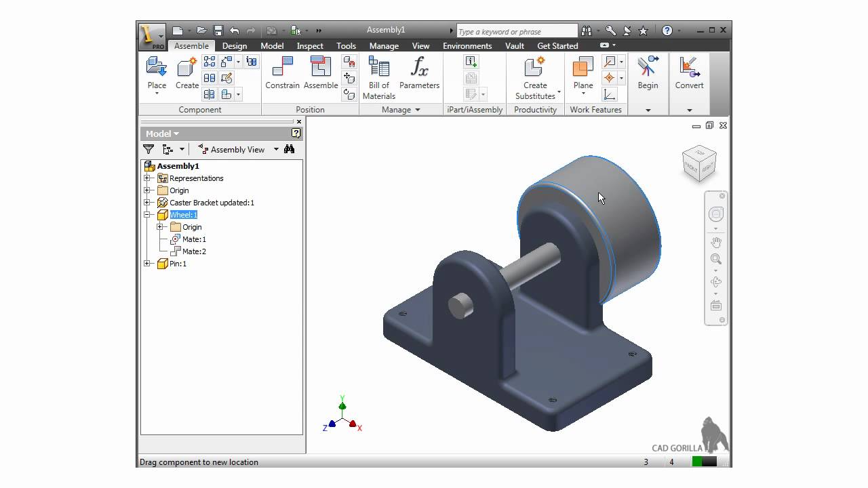This screenshot has width=868, height=488.
Task: Expand the Manage panel dropdown
Action: [x=418, y=110]
